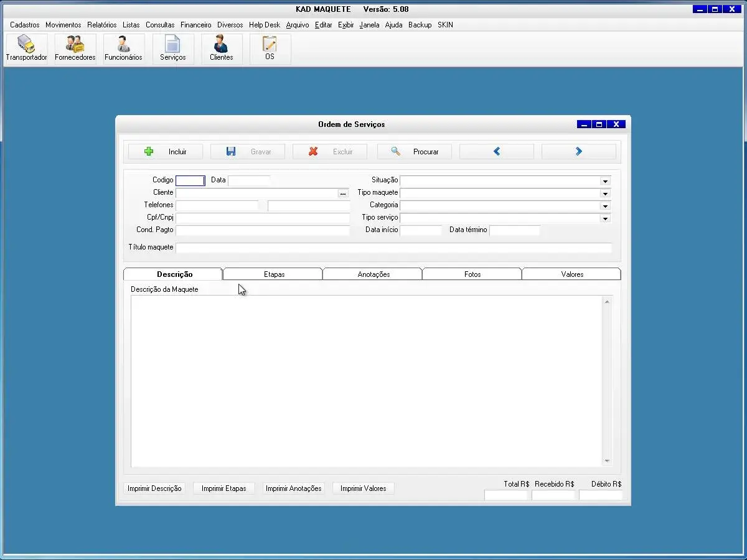Switch to the Fotos tab
747x560 pixels.
tap(472, 274)
